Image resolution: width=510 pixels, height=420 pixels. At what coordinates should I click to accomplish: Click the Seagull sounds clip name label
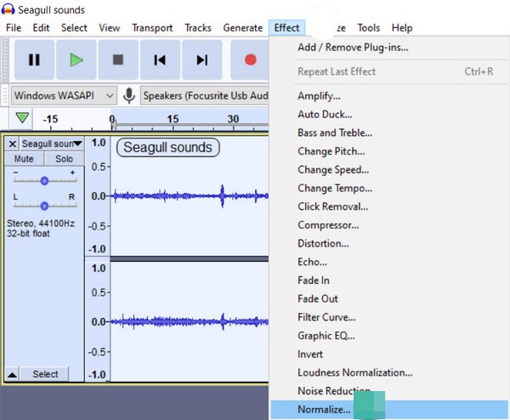coord(167,147)
